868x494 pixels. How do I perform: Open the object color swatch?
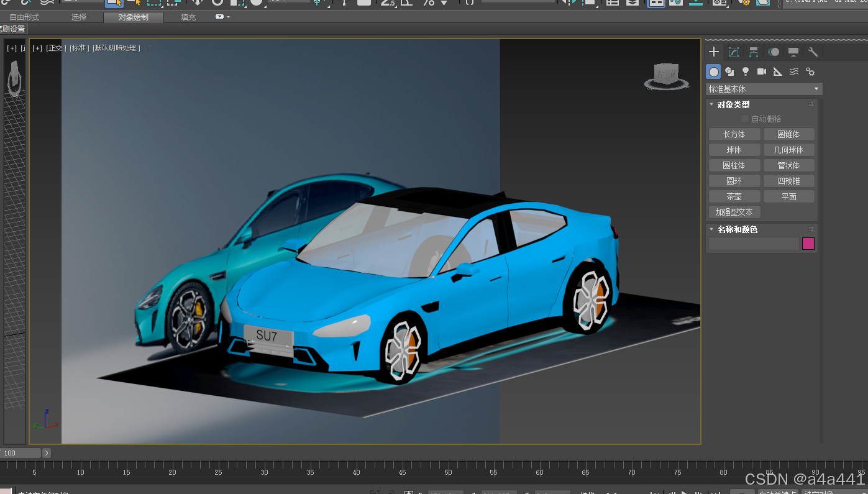(808, 244)
